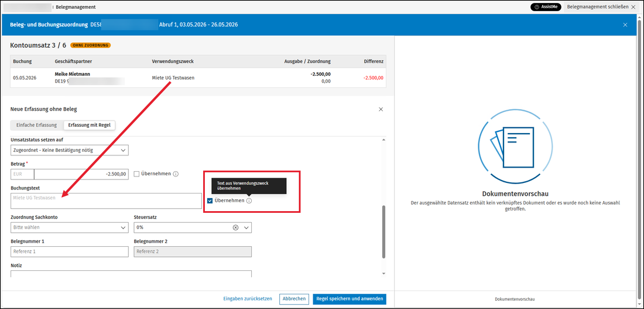The image size is (644, 309).
Task: Expand the Steuersatz dropdown arrow
Action: 246,227
